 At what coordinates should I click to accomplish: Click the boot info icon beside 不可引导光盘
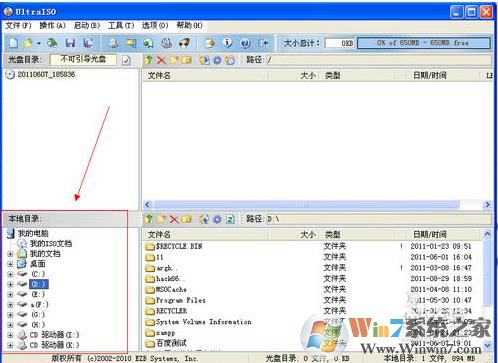(126, 60)
